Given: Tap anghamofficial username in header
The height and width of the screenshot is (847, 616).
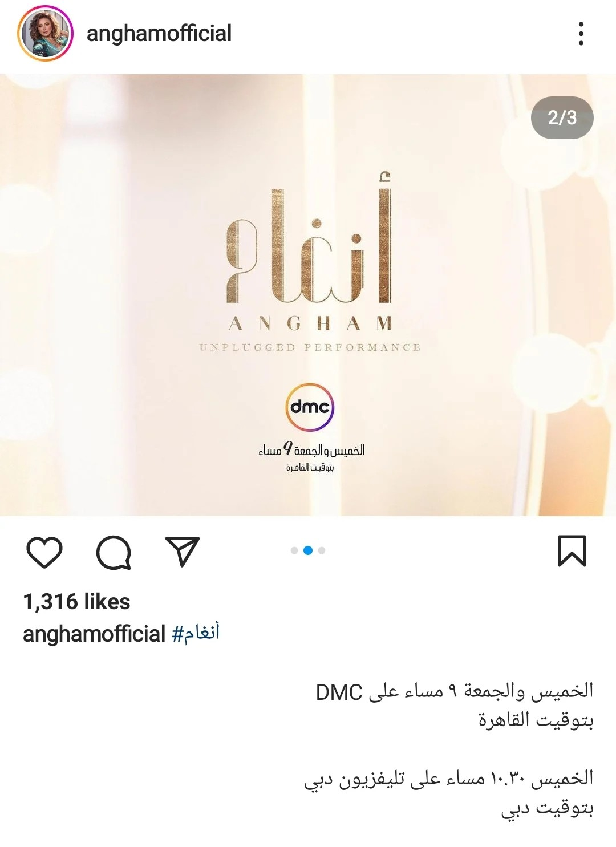Looking at the screenshot, I should [x=159, y=33].
